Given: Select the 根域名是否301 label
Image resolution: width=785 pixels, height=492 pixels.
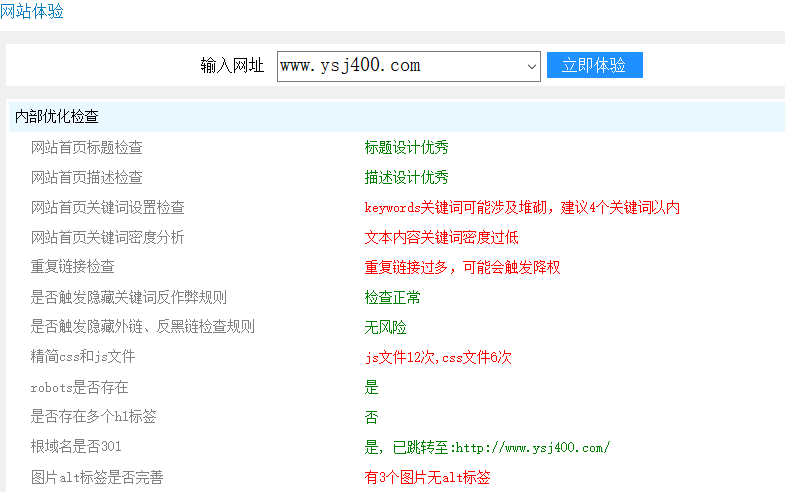Looking at the screenshot, I should [76, 446].
